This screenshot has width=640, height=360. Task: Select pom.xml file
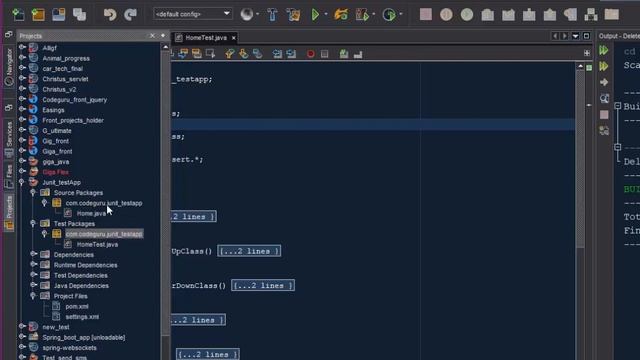tap(77, 307)
